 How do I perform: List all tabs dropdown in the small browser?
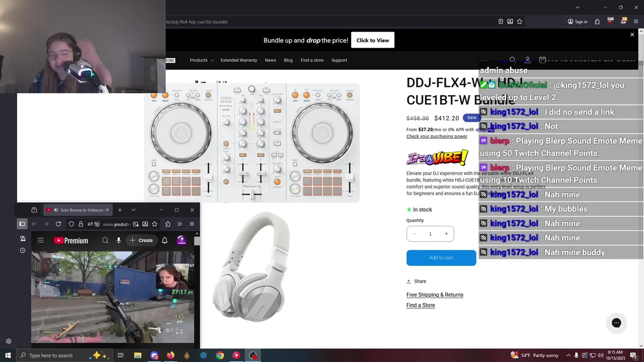(x=133, y=210)
